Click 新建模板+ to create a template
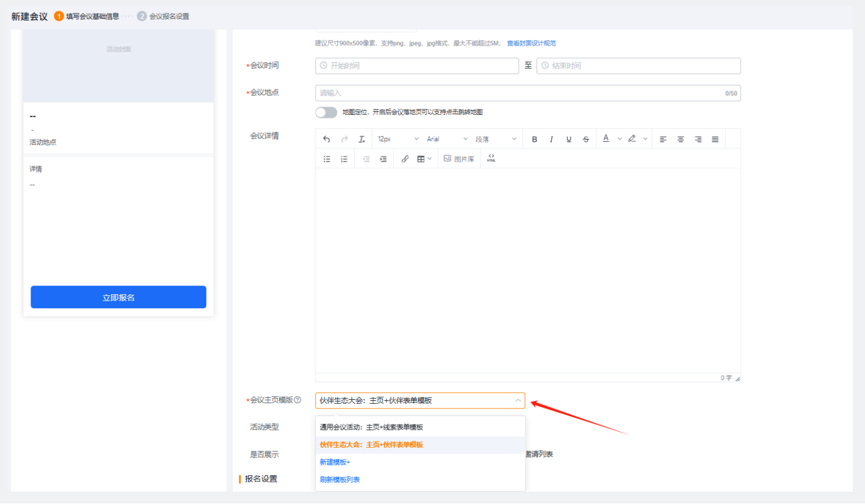Screen dimensions: 865x504 click(335, 462)
